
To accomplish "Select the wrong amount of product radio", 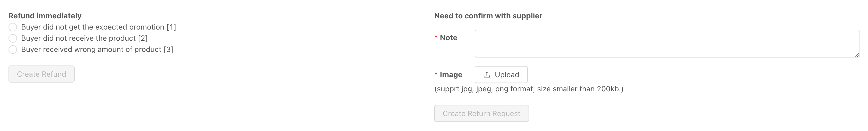I will point(13,50).
